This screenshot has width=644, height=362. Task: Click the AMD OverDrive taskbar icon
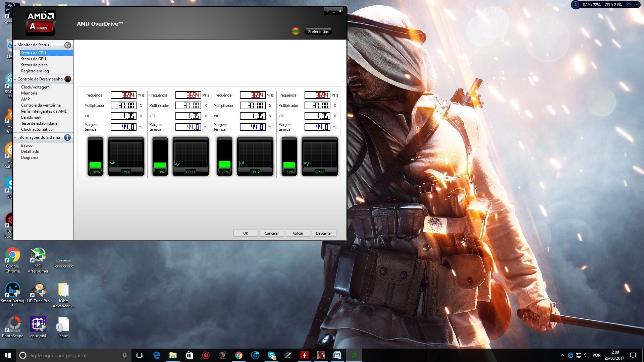pyautogui.click(x=354, y=355)
